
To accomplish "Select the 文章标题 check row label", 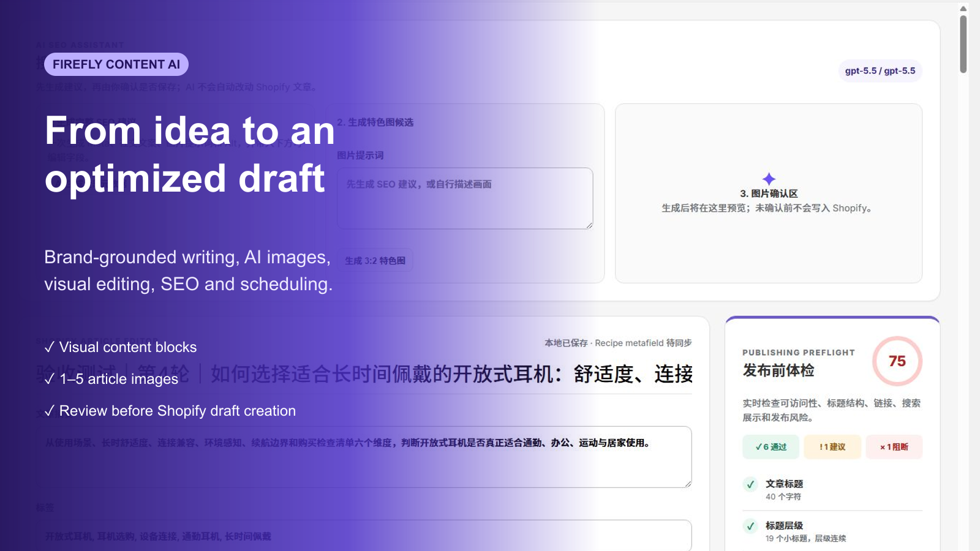I will (784, 484).
